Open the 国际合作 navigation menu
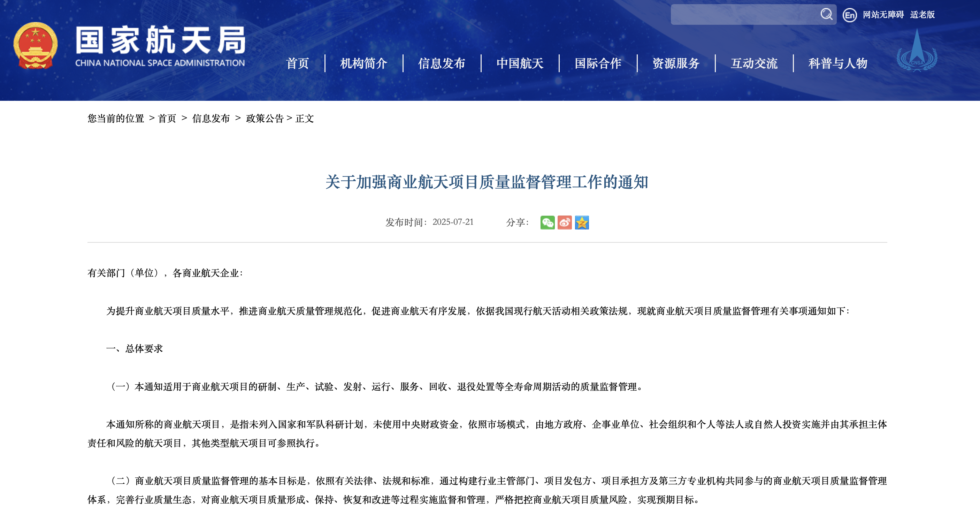The height and width of the screenshot is (528, 980). pos(598,63)
